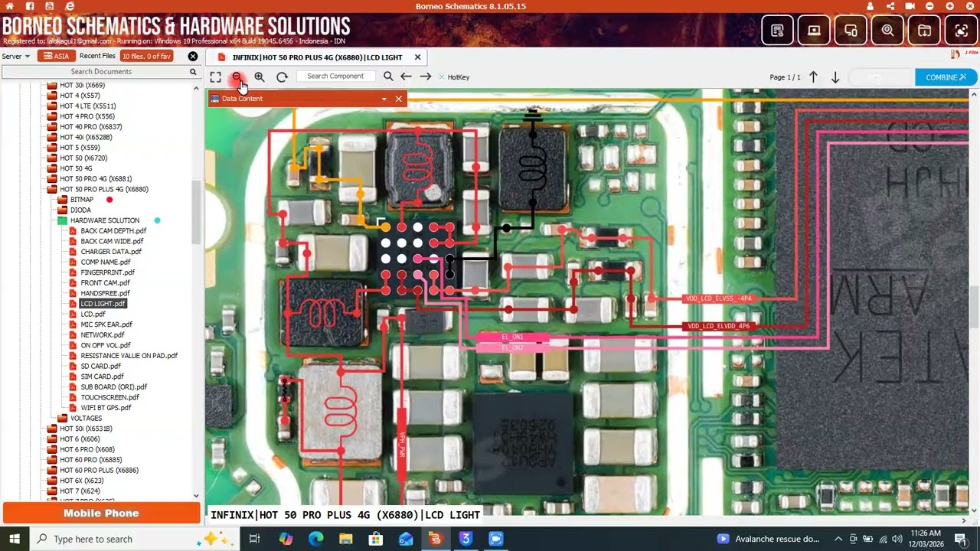Click the search magnifier beside Search Component
The height and width of the screenshot is (551, 980).
[388, 77]
